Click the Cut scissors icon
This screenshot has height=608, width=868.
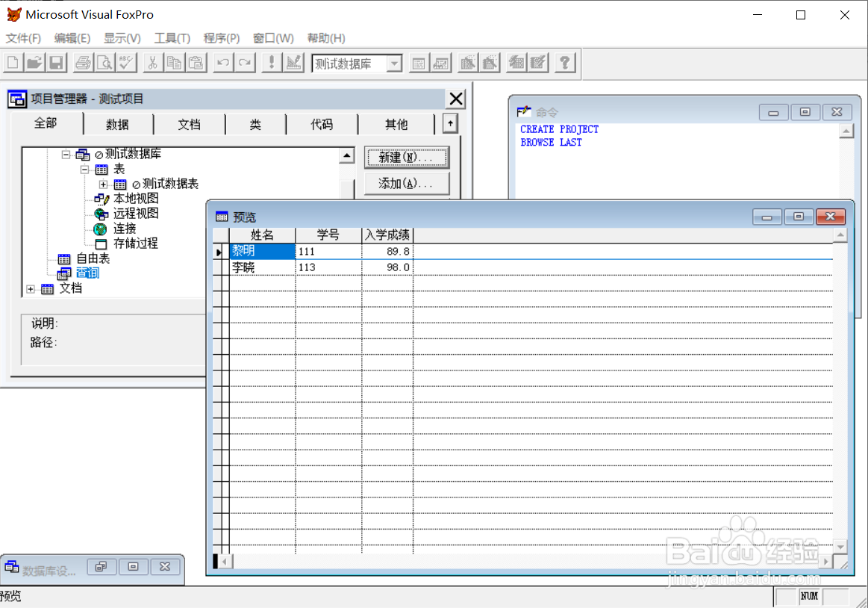(153, 63)
